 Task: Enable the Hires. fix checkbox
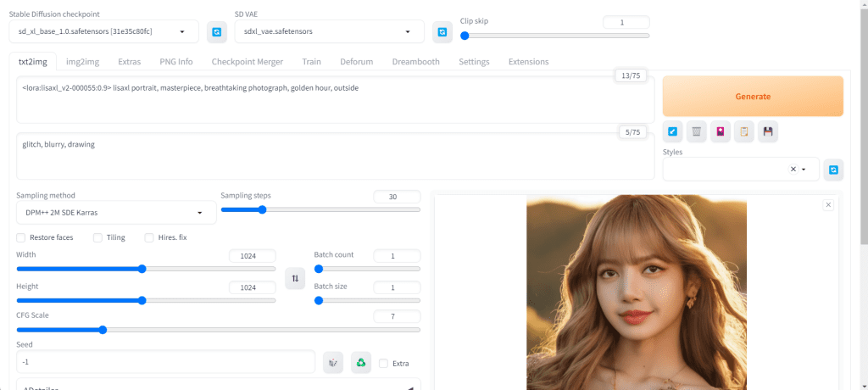(x=149, y=237)
